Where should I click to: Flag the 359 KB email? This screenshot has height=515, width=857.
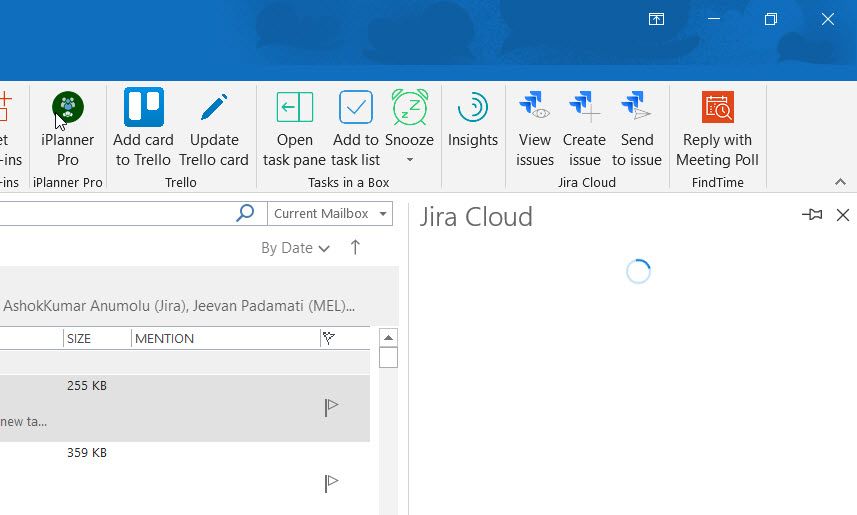pos(331,483)
